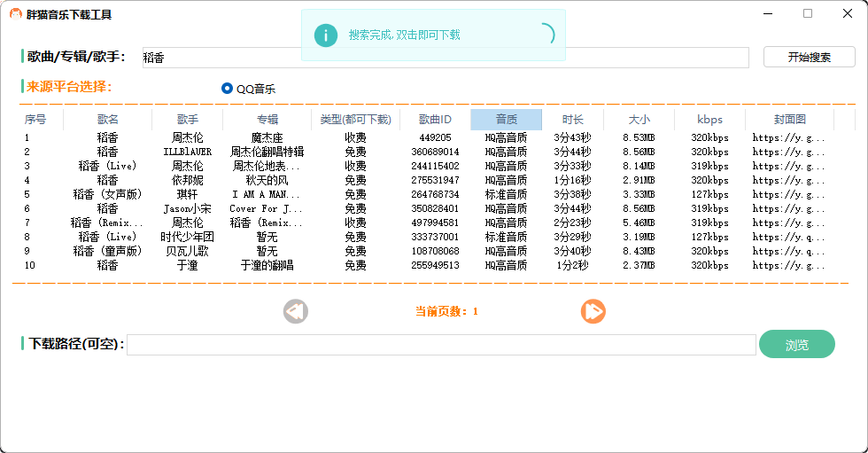
Task: Click the previous page arrow icon
Action: tap(296, 311)
